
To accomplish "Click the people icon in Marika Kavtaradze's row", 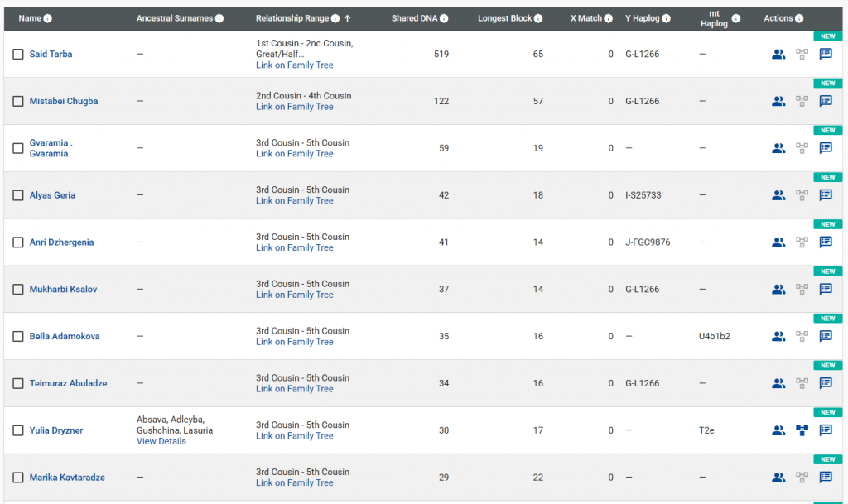I will (x=778, y=478).
